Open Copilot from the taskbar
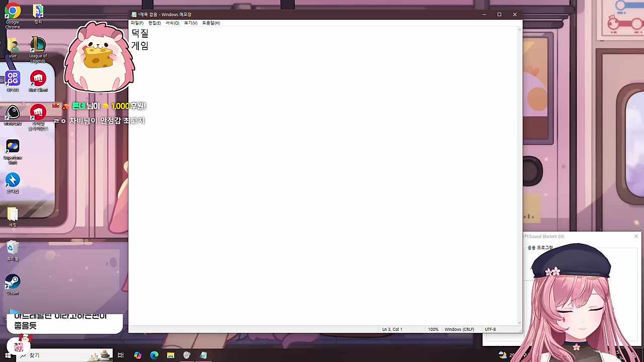The width and height of the screenshot is (644, 362). [x=138, y=355]
